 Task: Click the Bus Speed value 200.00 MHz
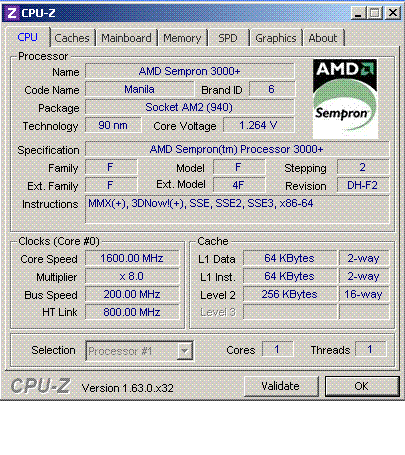pos(132,294)
